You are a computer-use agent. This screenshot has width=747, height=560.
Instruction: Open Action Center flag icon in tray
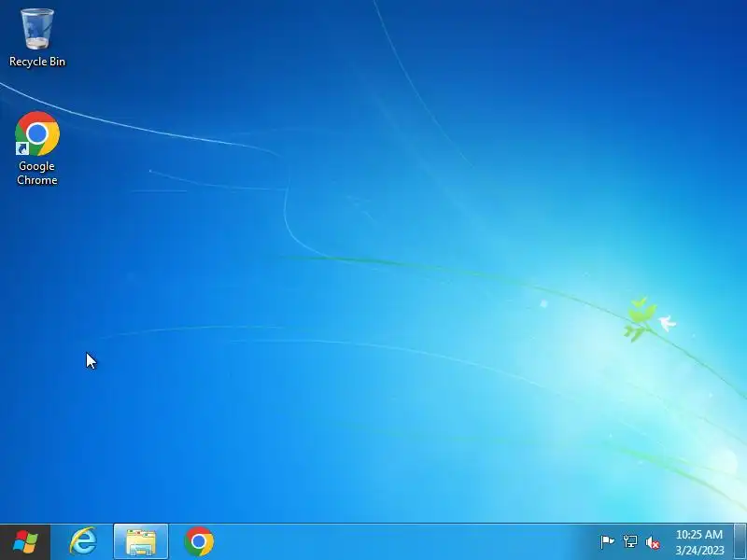(607, 542)
